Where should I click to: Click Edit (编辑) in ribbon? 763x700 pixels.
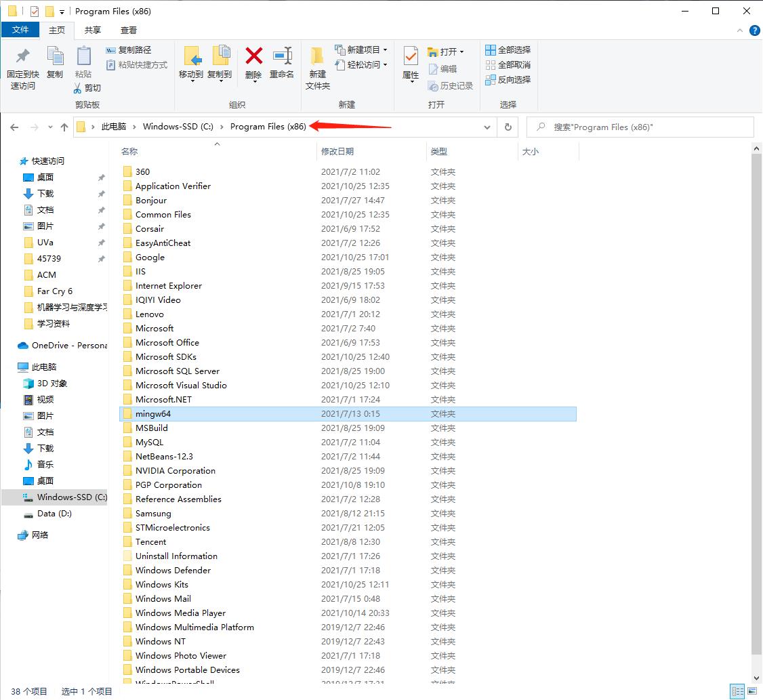coord(442,68)
